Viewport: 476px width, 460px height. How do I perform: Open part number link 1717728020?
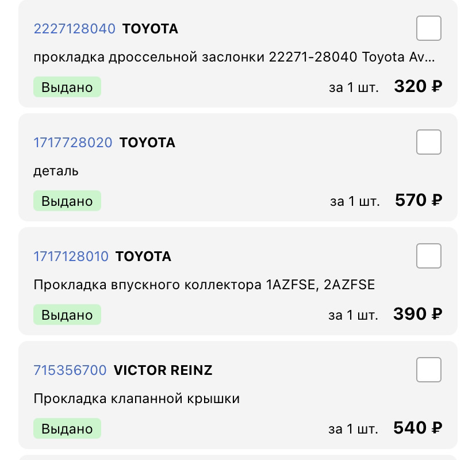(x=73, y=142)
